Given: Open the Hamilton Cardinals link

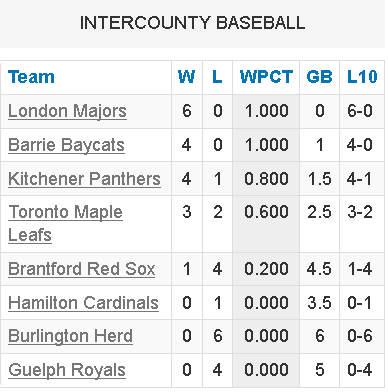Looking at the screenshot, I should point(83,303).
